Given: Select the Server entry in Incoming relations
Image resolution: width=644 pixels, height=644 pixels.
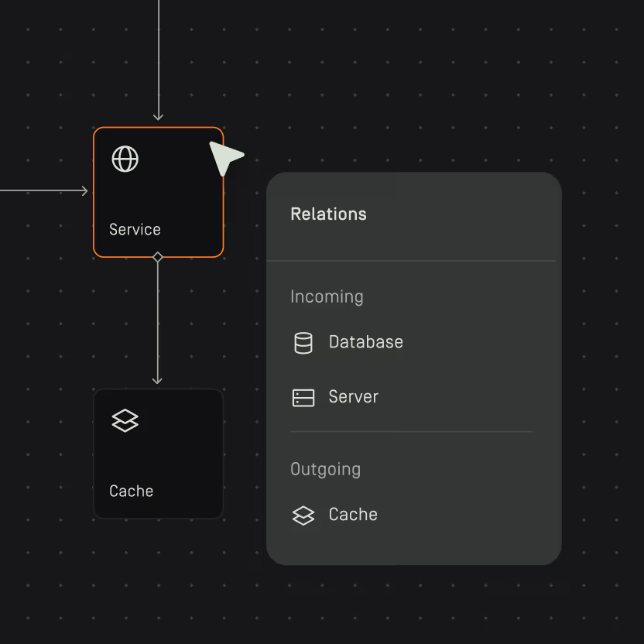Looking at the screenshot, I should [353, 396].
